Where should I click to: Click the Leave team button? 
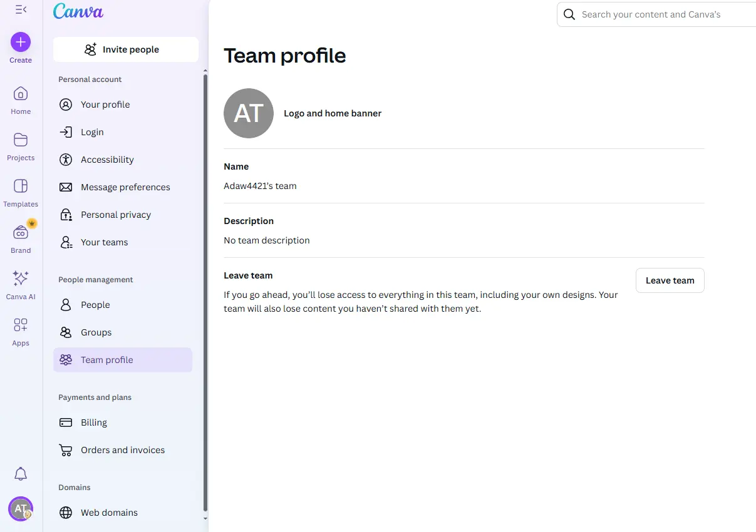(x=670, y=280)
